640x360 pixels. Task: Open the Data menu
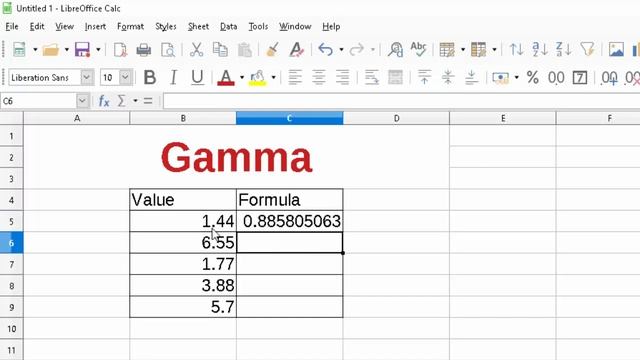[x=229, y=27]
